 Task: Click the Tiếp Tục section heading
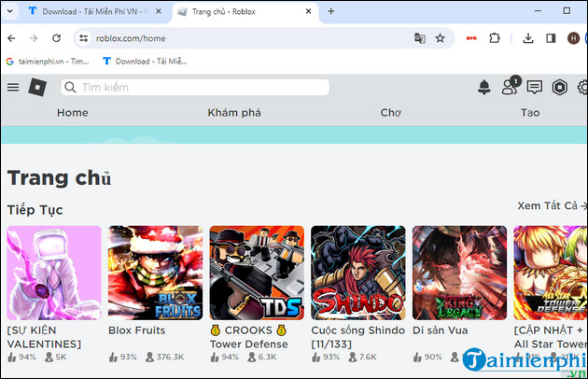[x=35, y=210]
